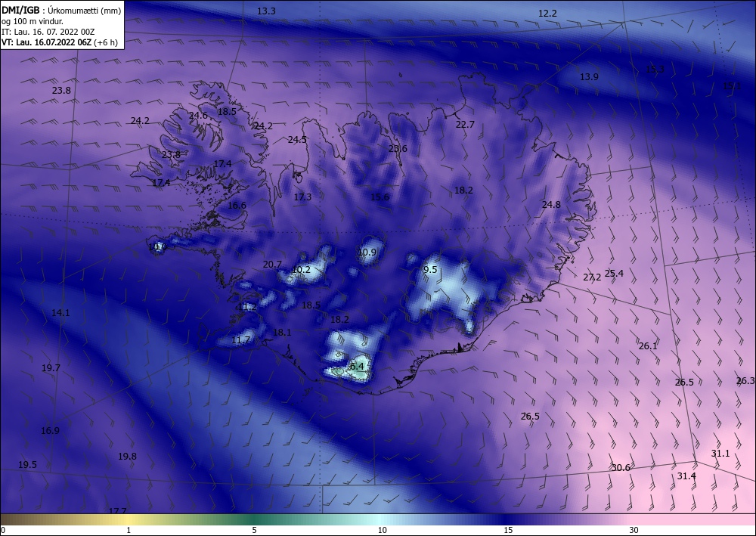Click the 25.4 map value
The height and width of the screenshot is (536, 756).
[x=614, y=274]
